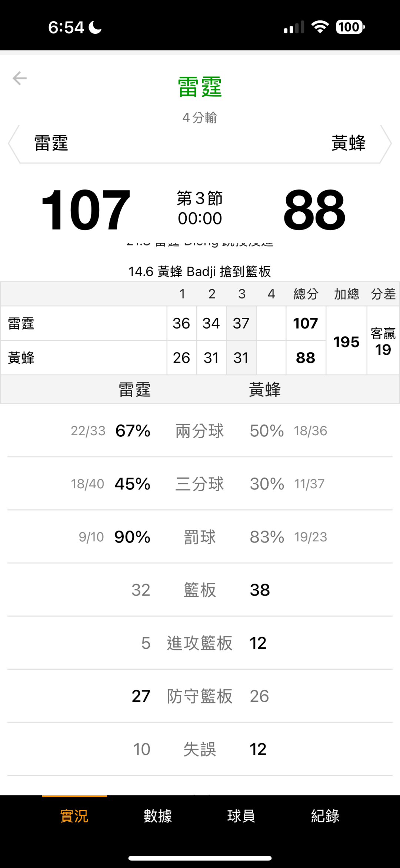Tap the right chevron beside 黃蜂

click(386, 144)
